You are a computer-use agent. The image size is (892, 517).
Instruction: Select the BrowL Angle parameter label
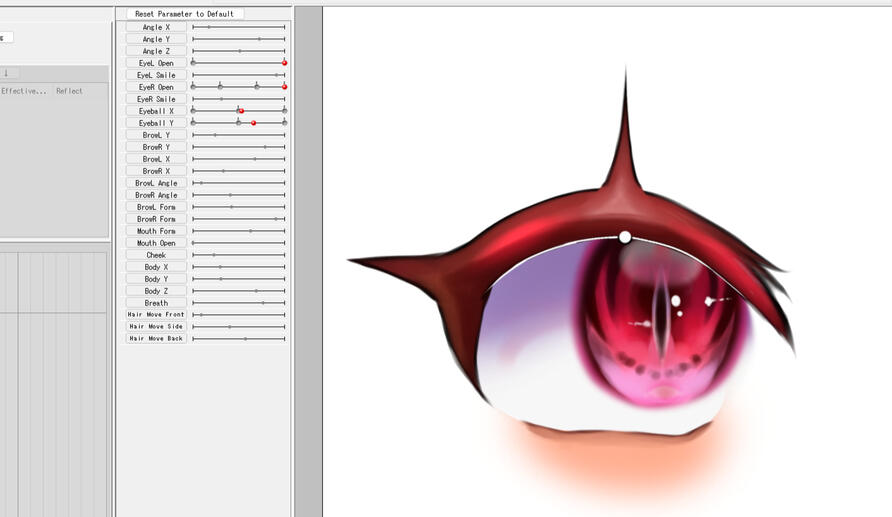pyautogui.click(x=156, y=183)
